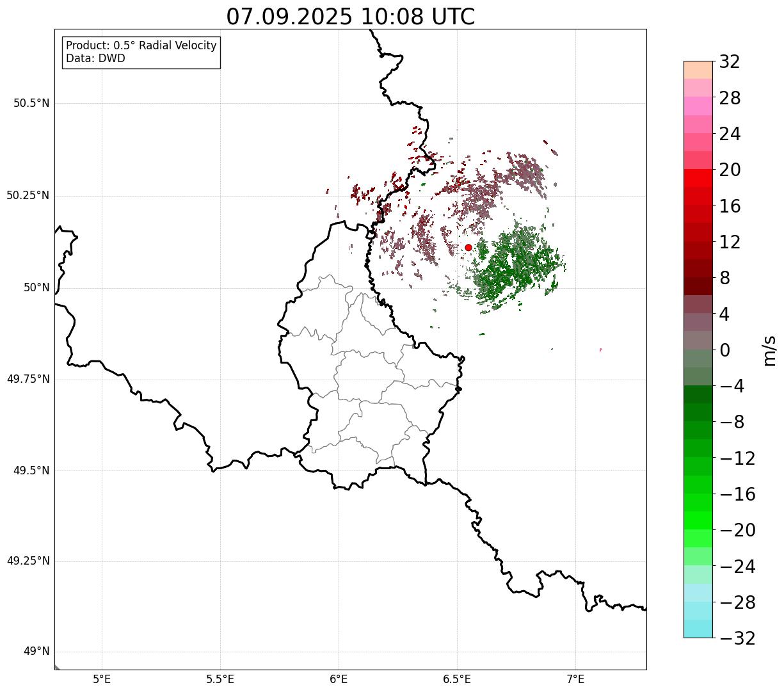This screenshot has height=692, width=784.
Task: Click the 49.25°N latitude label
Action: pos(28,561)
